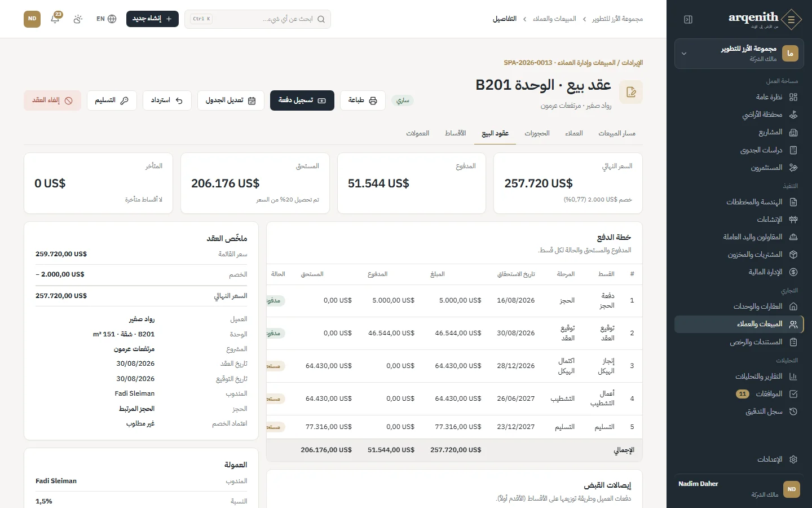Open الإعدادات settings in sidebar

[739, 459]
